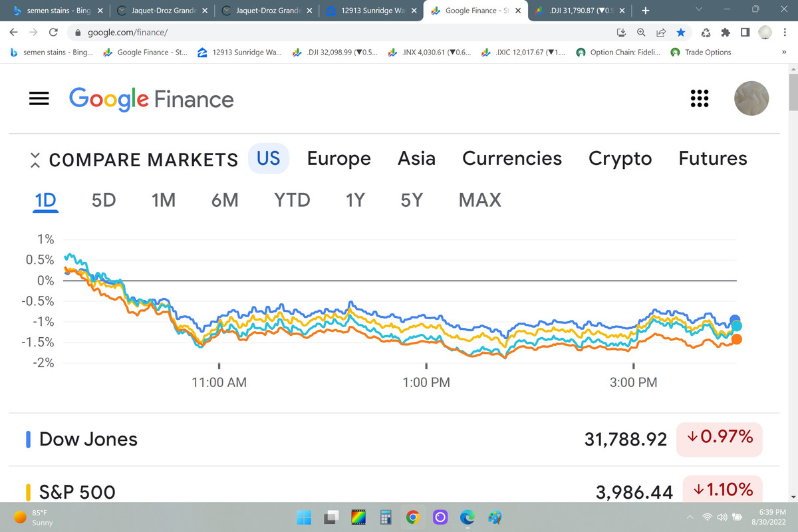Collapse the Compare Markets section chevron
The image size is (798, 532).
(x=36, y=160)
